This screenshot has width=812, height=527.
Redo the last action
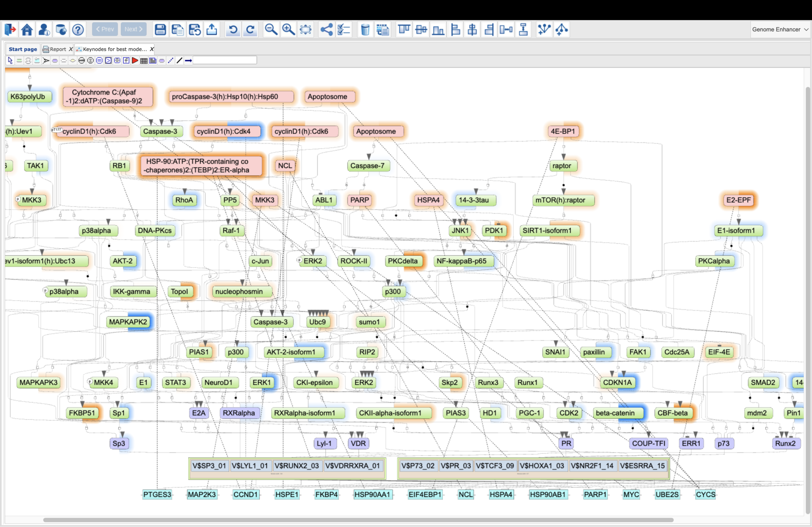[x=250, y=29]
